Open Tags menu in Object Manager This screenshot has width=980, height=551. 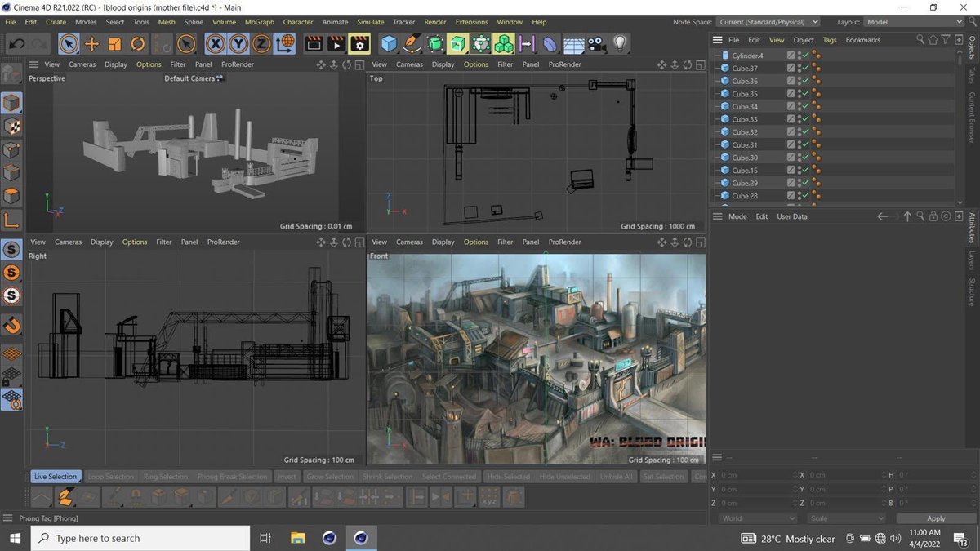(830, 40)
